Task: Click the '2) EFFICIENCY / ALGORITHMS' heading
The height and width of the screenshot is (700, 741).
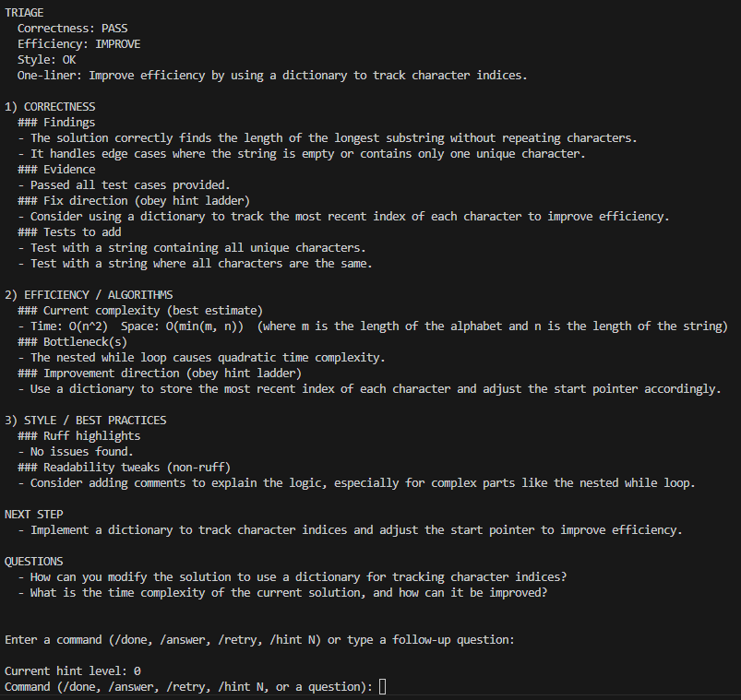Action: (x=89, y=295)
